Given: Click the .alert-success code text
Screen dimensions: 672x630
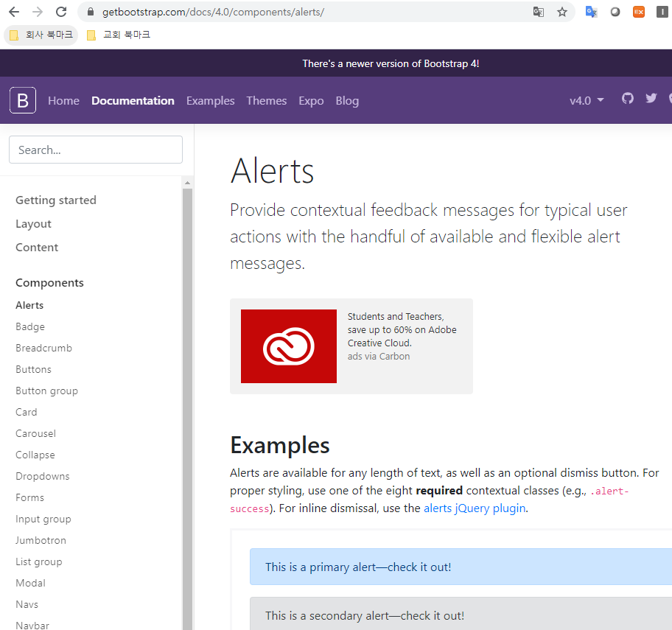Looking at the screenshot, I should click(x=429, y=500).
